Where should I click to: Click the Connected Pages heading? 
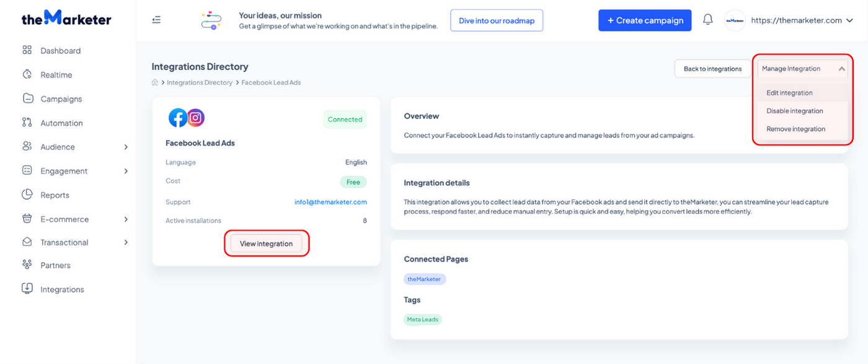(436, 259)
